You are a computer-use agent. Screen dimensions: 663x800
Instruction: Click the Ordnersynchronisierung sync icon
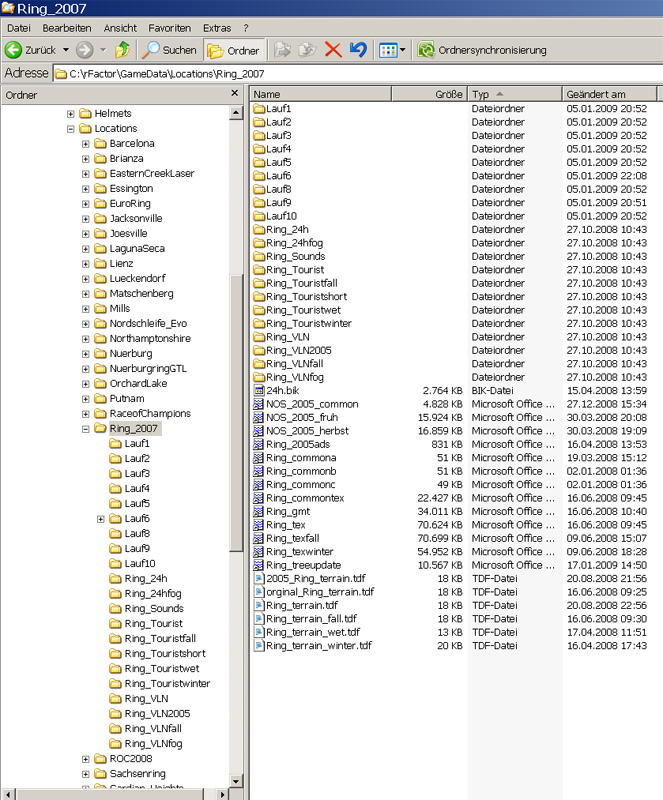tap(427, 49)
